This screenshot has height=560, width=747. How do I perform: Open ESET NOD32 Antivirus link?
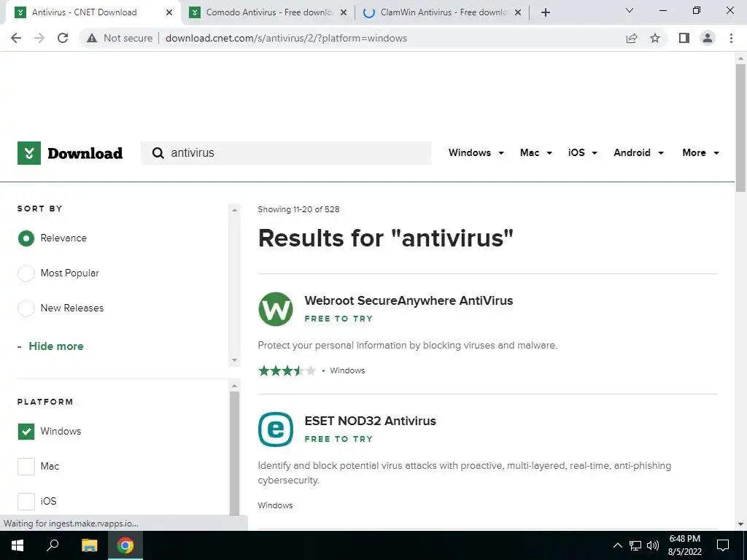[370, 421]
